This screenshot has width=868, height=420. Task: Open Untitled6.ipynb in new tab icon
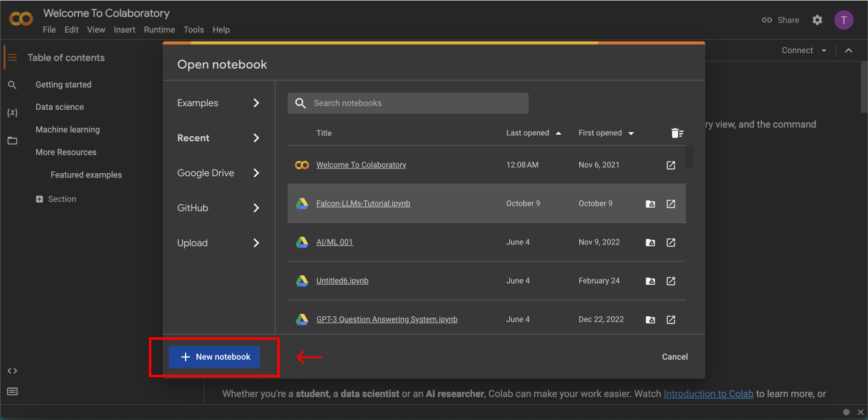[671, 281]
